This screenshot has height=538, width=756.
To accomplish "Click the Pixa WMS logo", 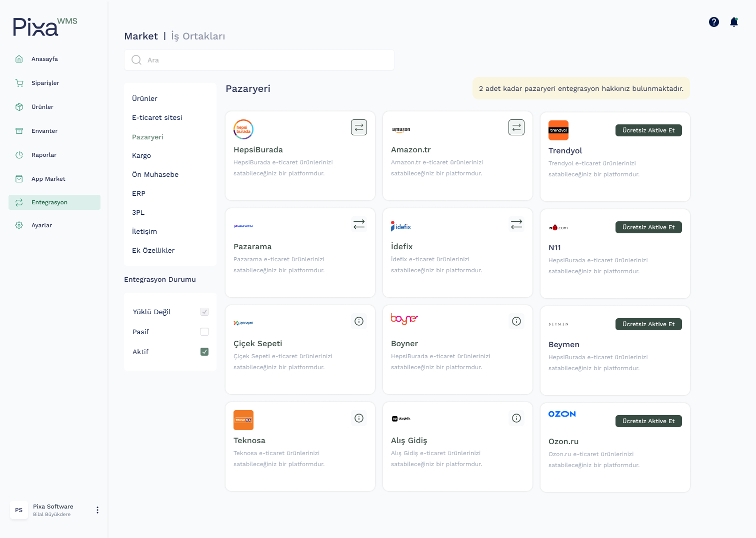I will click(x=45, y=26).
